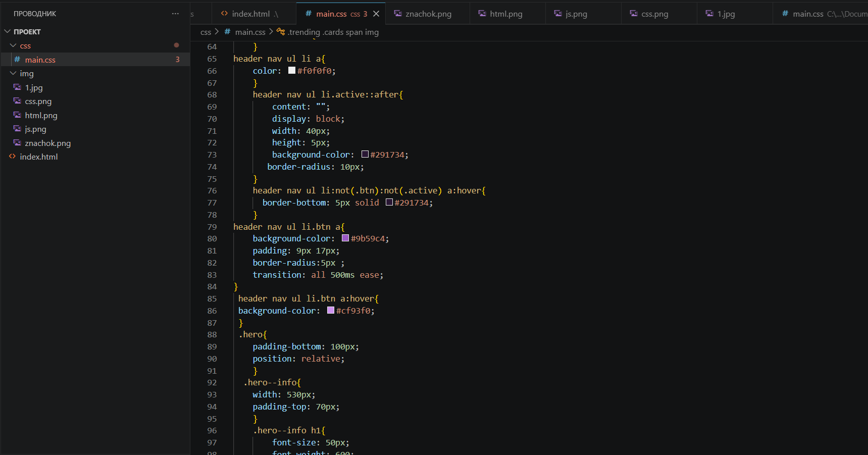The width and height of the screenshot is (868, 455).
Task: Switch to the index.html tab
Action: (250, 14)
